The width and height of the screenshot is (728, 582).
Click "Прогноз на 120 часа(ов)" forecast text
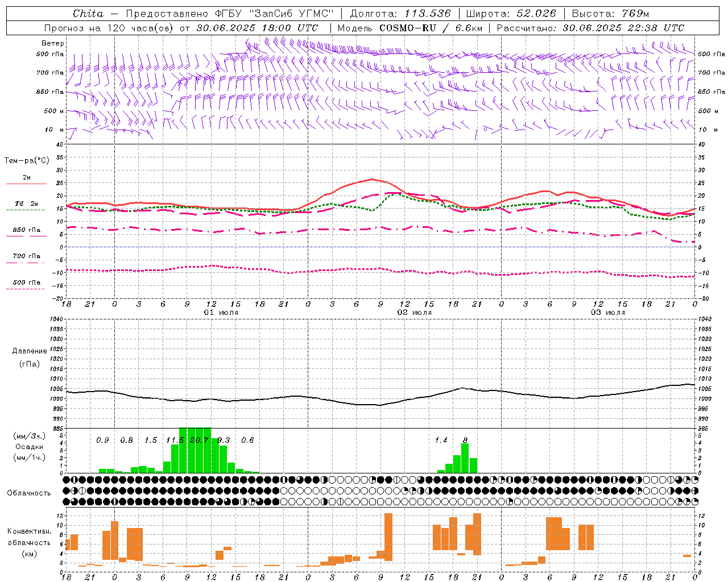110,28
